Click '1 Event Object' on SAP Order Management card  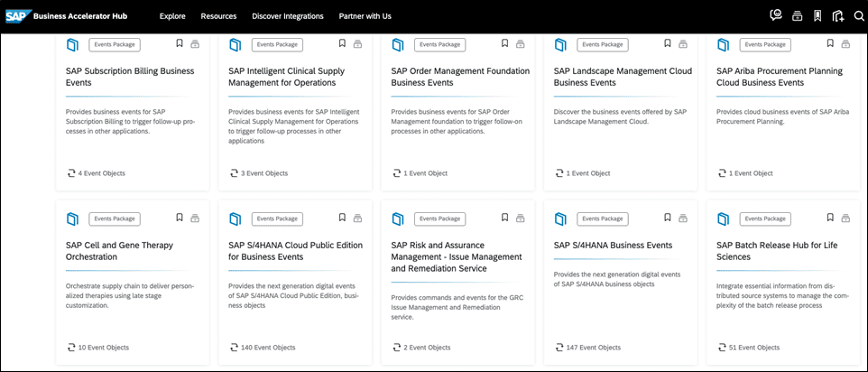point(425,173)
